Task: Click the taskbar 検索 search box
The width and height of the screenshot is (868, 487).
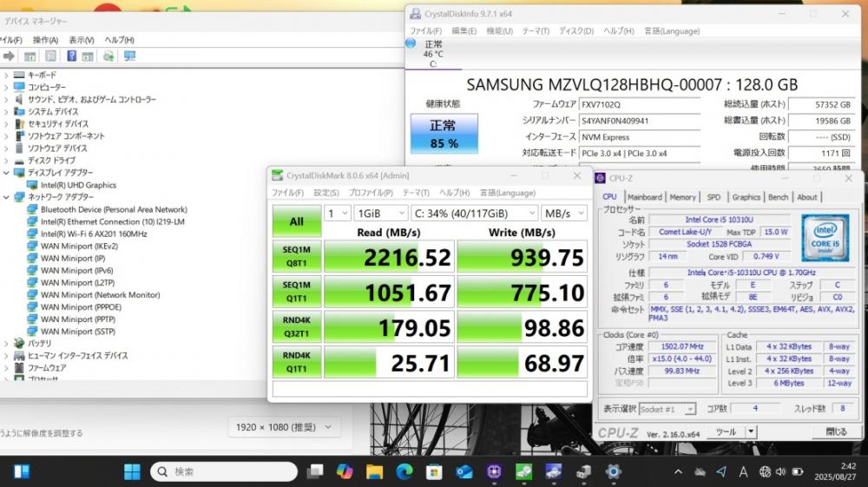Action: (x=224, y=471)
